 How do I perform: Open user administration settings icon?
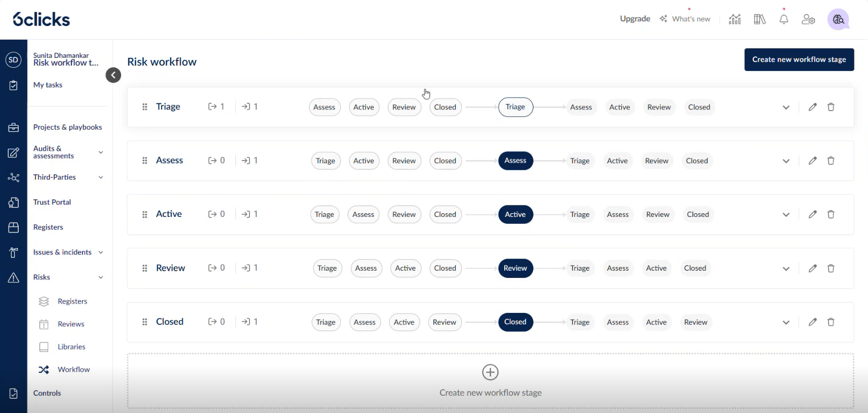click(808, 19)
